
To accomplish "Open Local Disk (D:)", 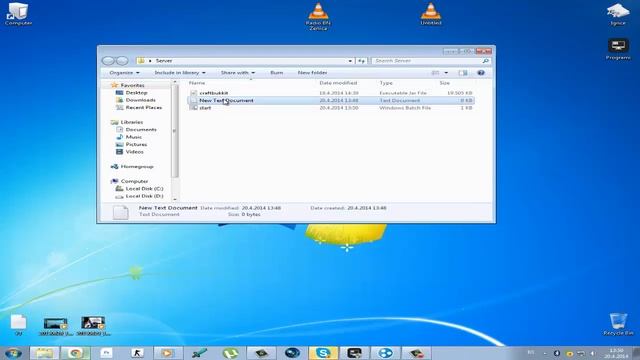I will (x=144, y=196).
